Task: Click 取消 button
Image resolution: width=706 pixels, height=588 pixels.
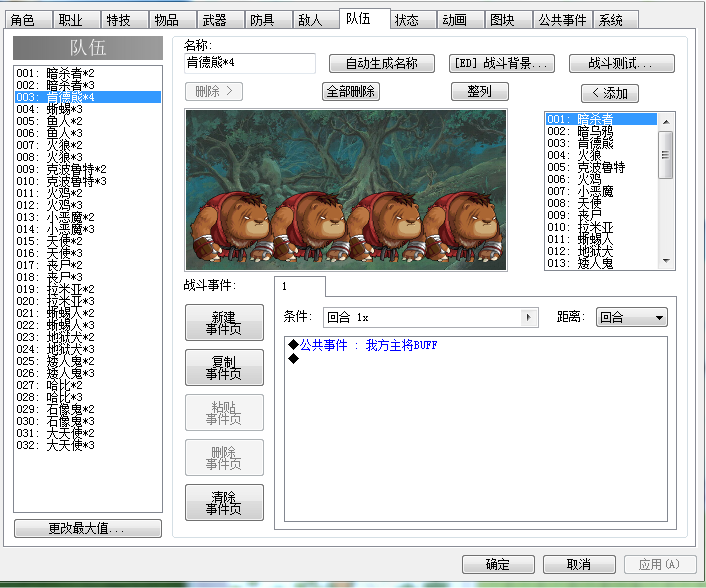Action: click(x=579, y=564)
